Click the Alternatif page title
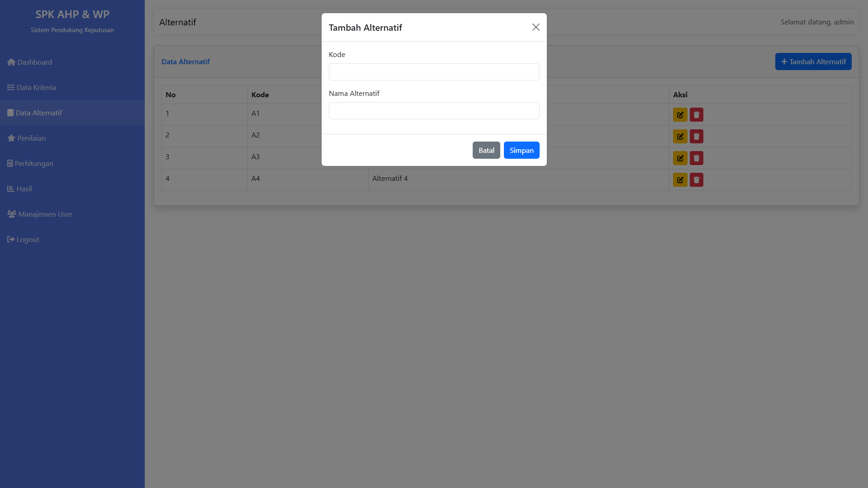Image resolution: width=868 pixels, height=488 pixels. 178,22
